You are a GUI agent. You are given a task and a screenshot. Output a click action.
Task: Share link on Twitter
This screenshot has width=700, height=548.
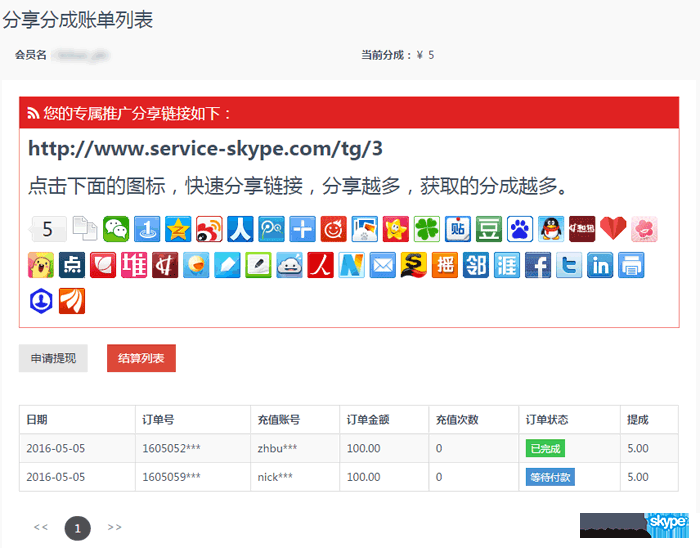pyautogui.click(x=569, y=265)
